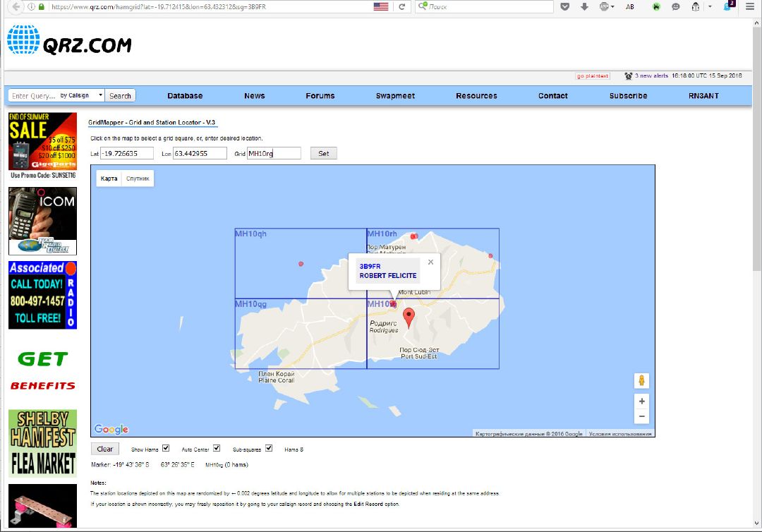Go back with the browser back arrow
Image resolution: width=762 pixels, height=532 pixels.
[x=16, y=7]
